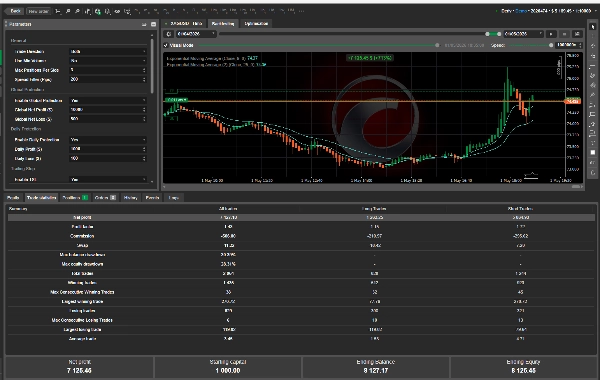This screenshot has width=600, height=380.
Task: Open the backtest start date dropdown
Action: click(x=196, y=34)
